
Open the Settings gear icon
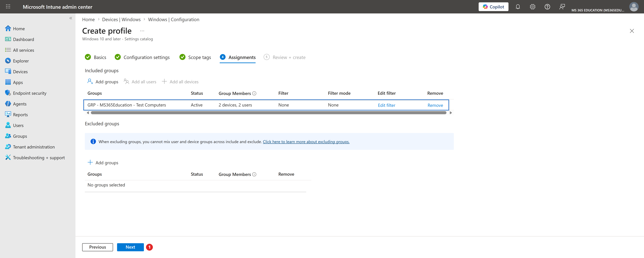click(533, 7)
